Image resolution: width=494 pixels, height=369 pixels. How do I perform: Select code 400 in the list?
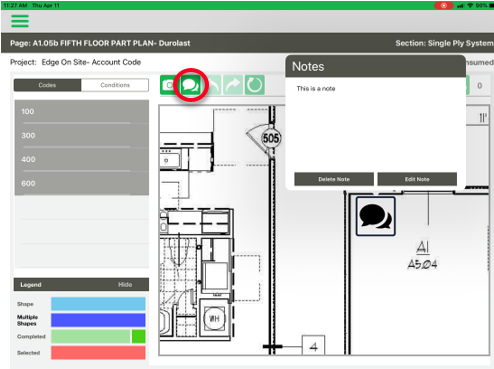[82, 160]
